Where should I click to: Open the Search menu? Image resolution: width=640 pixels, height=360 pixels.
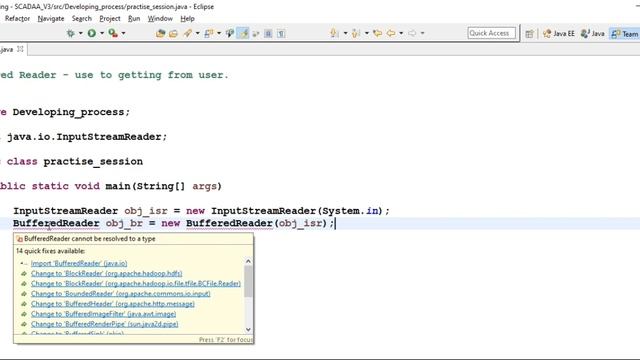(x=82, y=18)
